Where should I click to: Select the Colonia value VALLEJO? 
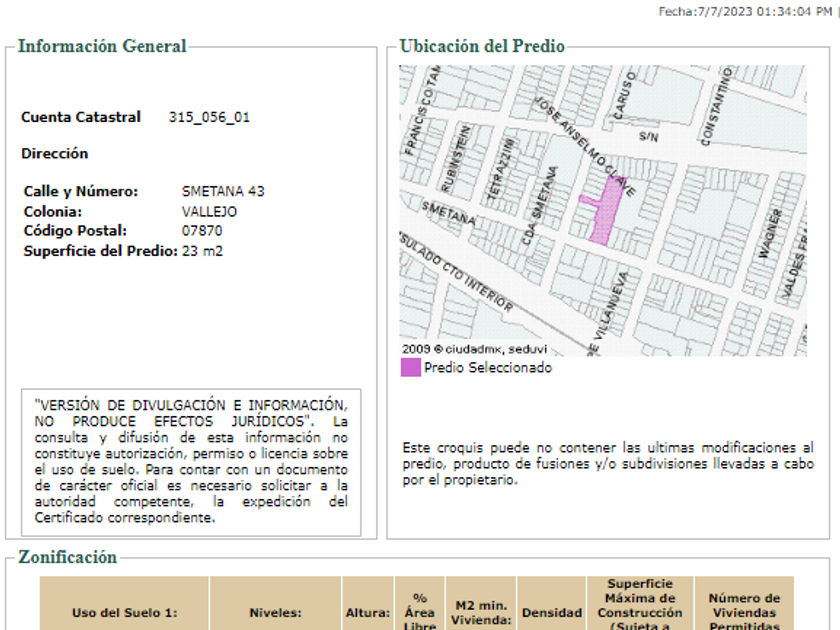(x=209, y=212)
